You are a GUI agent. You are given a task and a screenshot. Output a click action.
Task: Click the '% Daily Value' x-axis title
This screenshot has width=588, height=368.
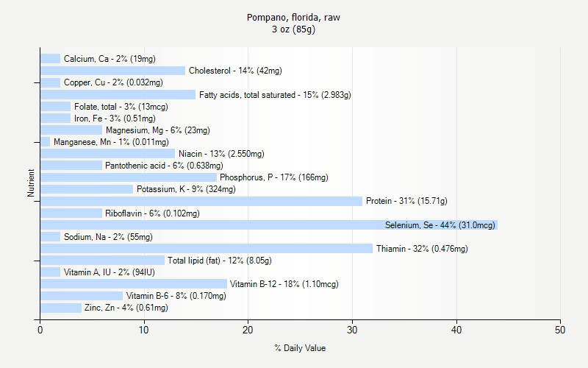[300, 348]
